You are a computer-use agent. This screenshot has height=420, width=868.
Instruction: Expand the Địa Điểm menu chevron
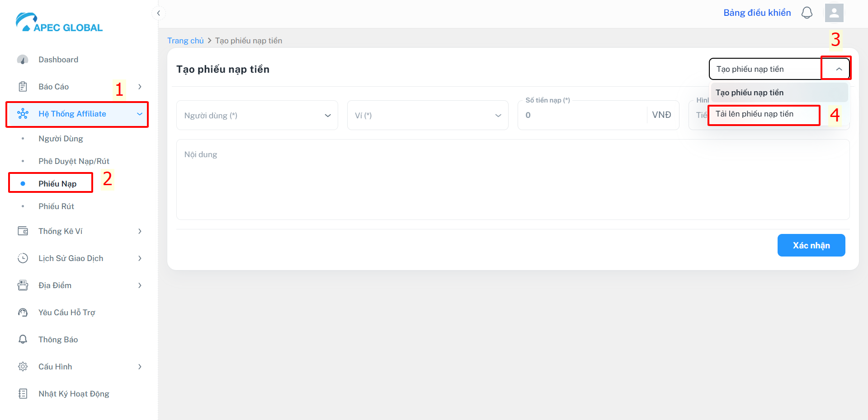pos(140,285)
